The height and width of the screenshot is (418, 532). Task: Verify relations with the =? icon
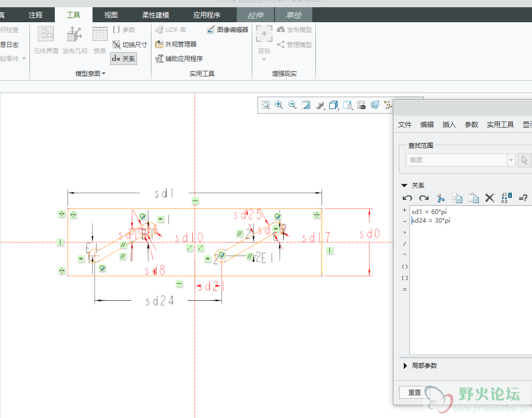pos(523,198)
